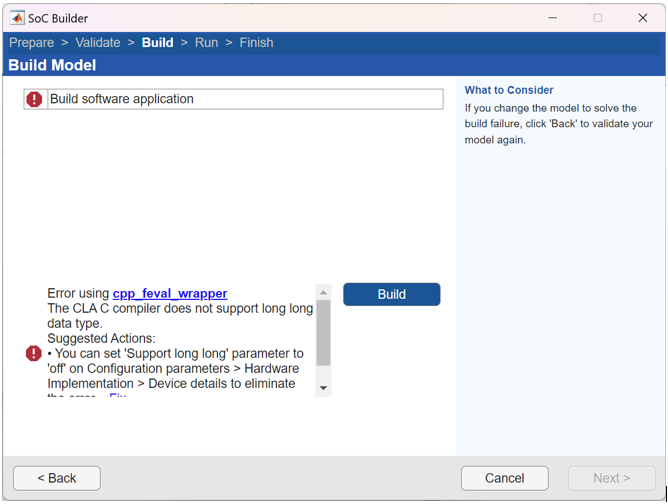The height and width of the screenshot is (504, 668).
Task: Jump to the Validate step
Action: coord(98,43)
